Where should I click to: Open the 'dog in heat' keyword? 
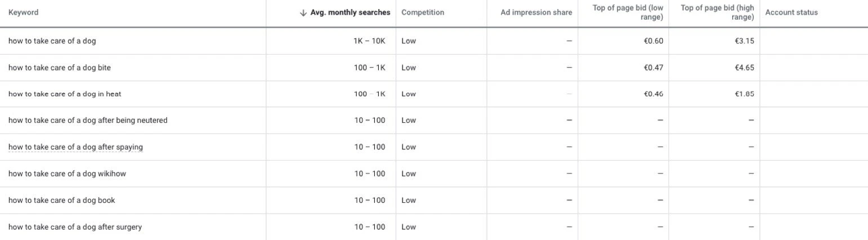(x=65, y=94)
